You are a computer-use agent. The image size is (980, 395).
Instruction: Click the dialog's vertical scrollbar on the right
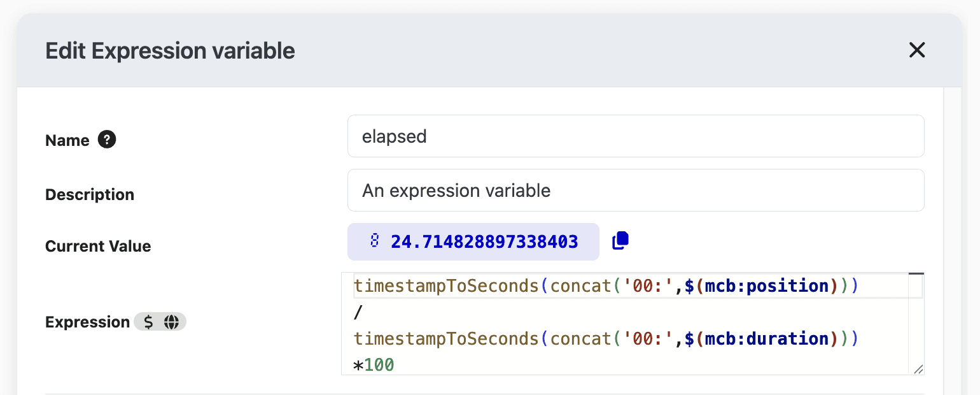tap(951, 242)
